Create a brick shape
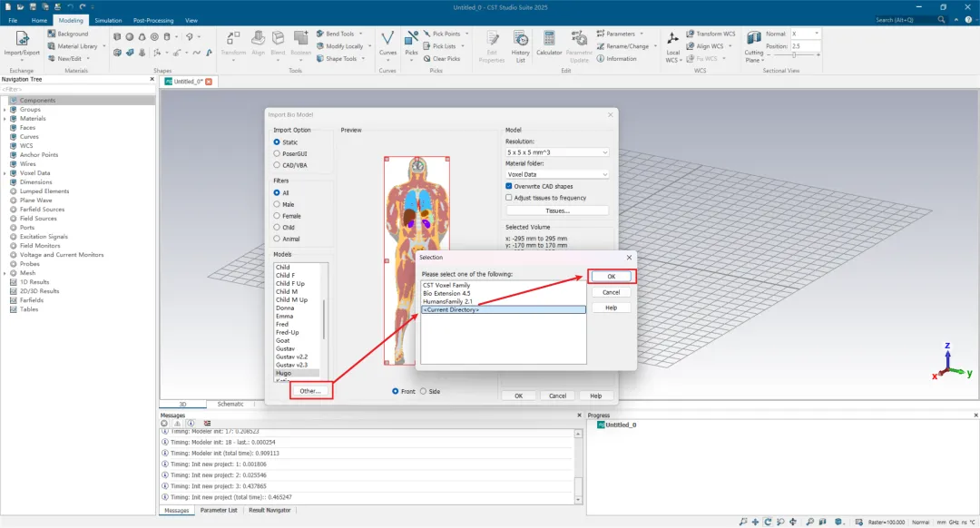 click(117, 37)
